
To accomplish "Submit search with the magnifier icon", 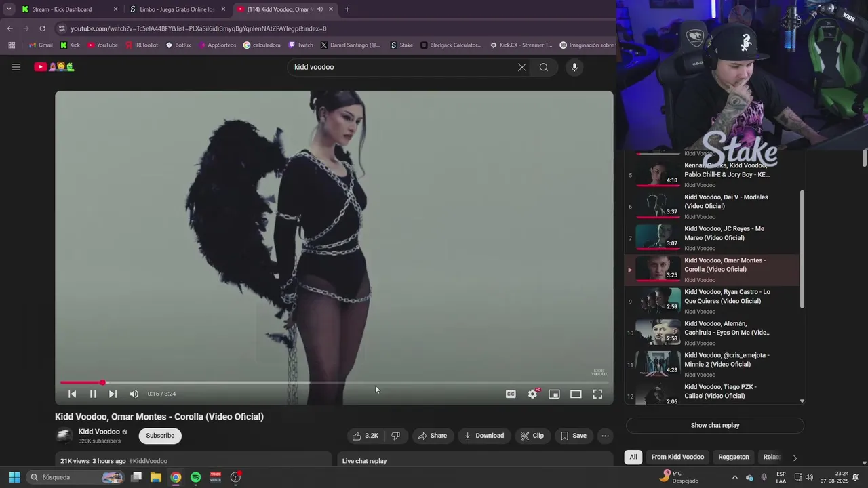I will 544,67.
